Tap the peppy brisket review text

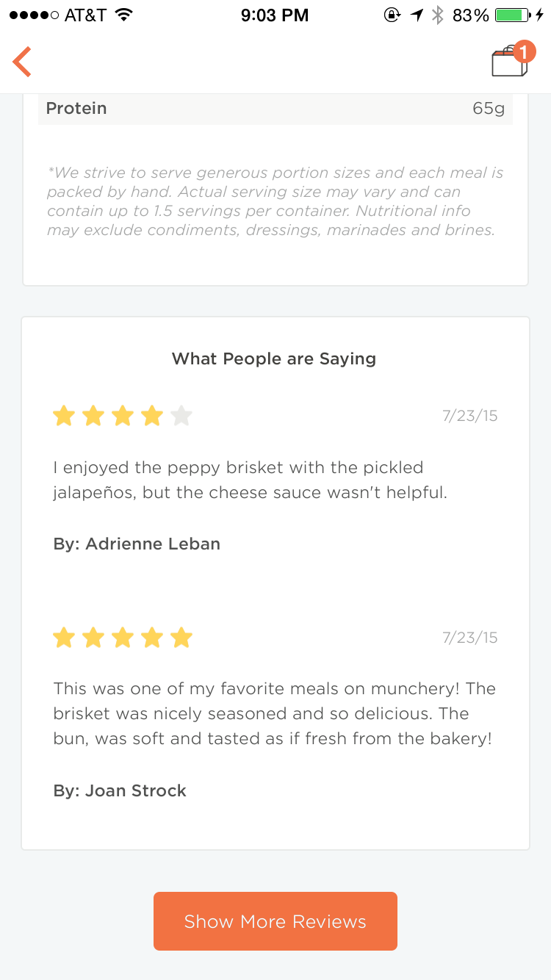point(250,480)
